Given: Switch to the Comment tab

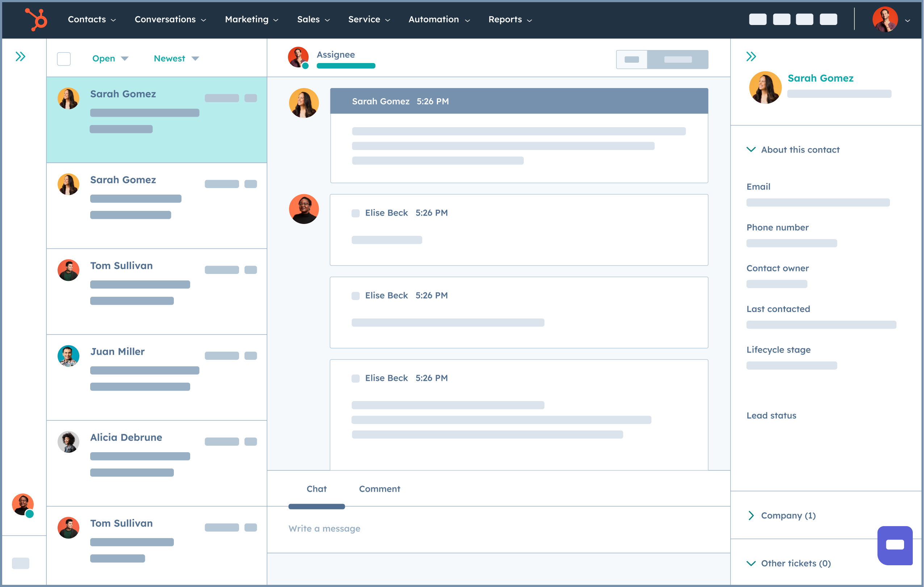Looking at the screenshot, I should [379, 488].
